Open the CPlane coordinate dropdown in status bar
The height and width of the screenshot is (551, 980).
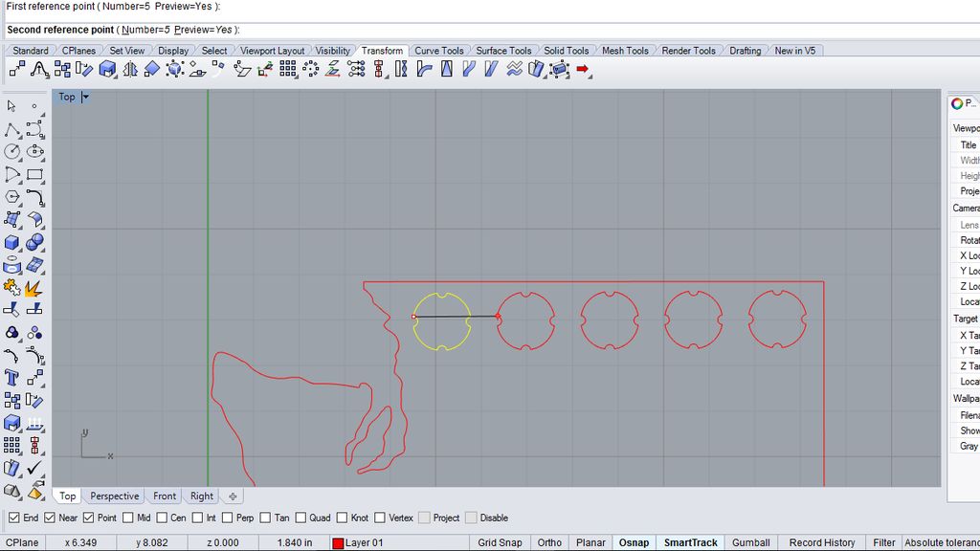coord(22,543)
